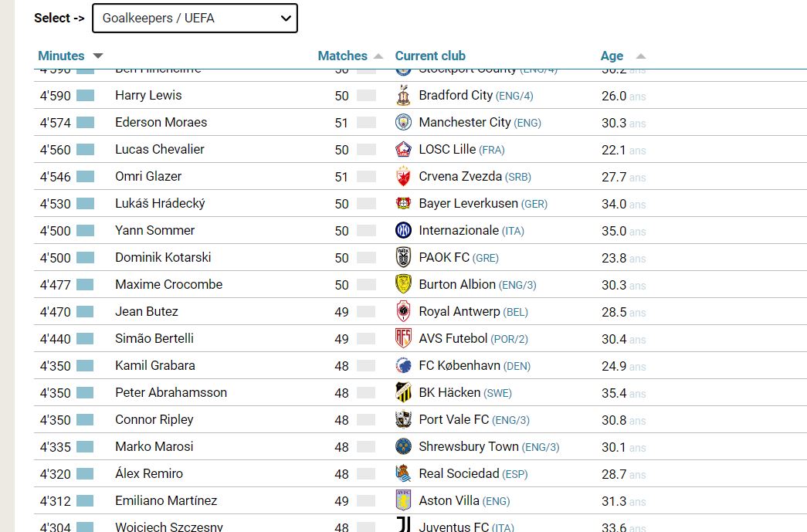Sort by Age ascending arrow
The width and height of the screenshot is (807, 532).
[x=641, y=56]
